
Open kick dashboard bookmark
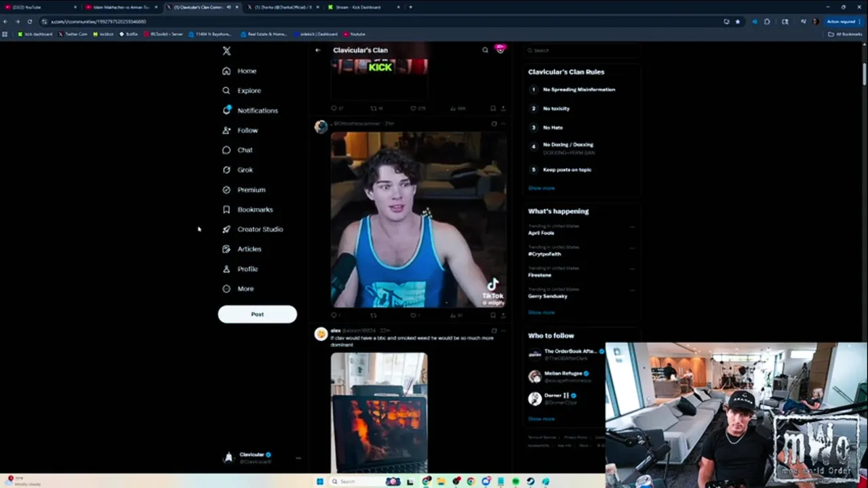(35, 34)
